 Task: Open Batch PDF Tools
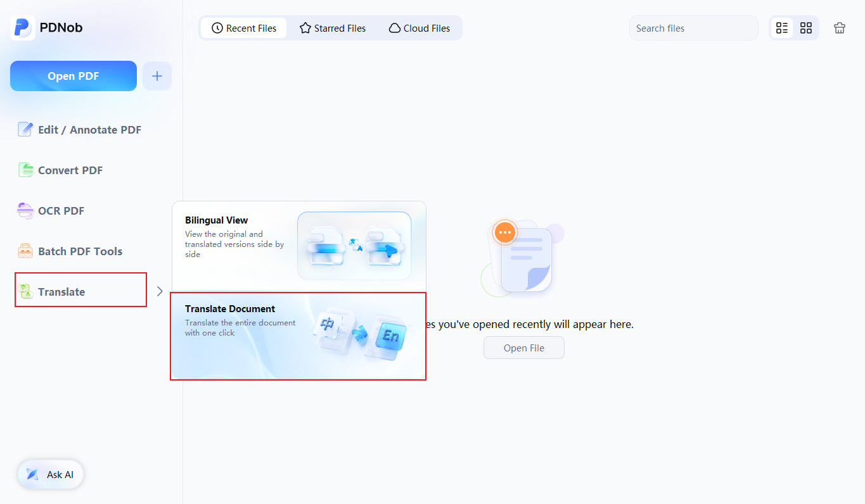(x=71, y=251)
